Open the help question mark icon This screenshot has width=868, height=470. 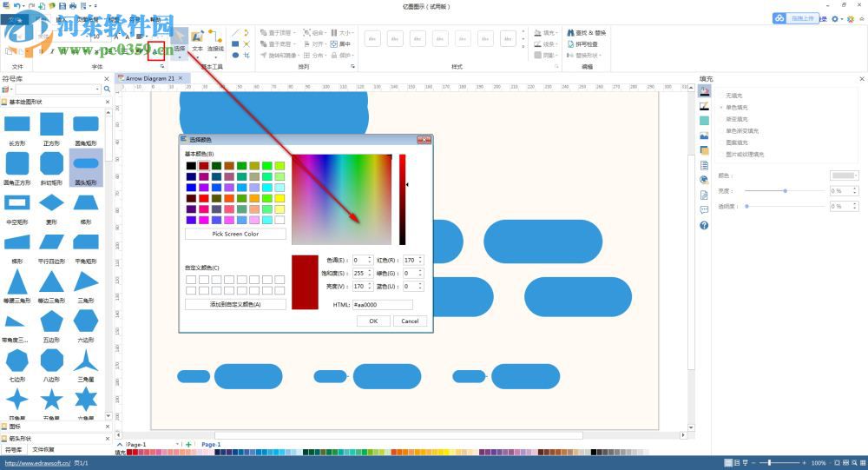[704, 225]
